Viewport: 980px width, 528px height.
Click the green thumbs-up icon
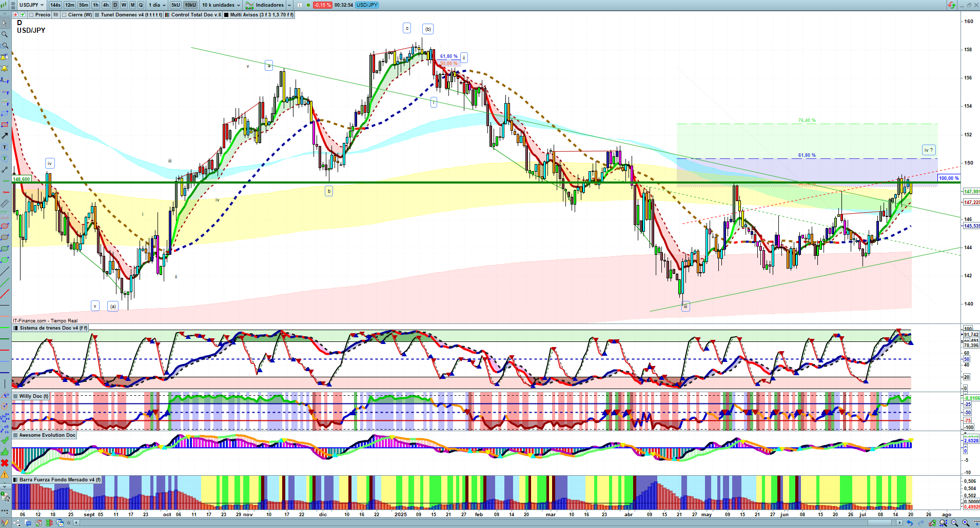click(x=5, y=452)
